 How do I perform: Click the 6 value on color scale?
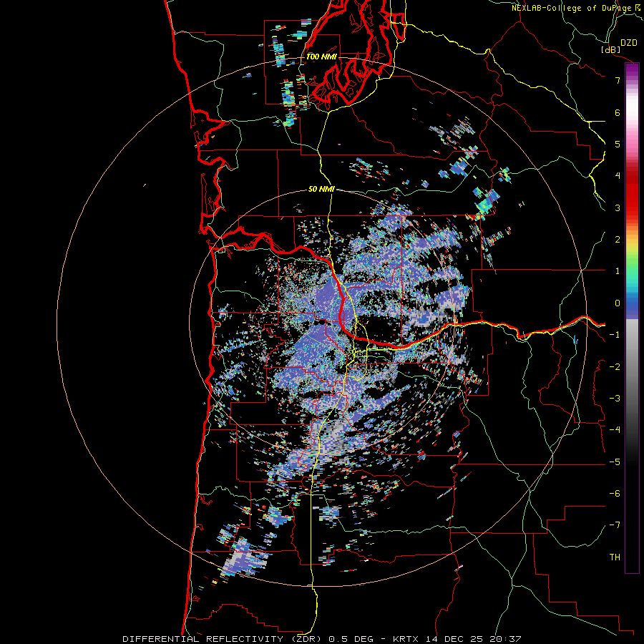click(x=618, y=112)
